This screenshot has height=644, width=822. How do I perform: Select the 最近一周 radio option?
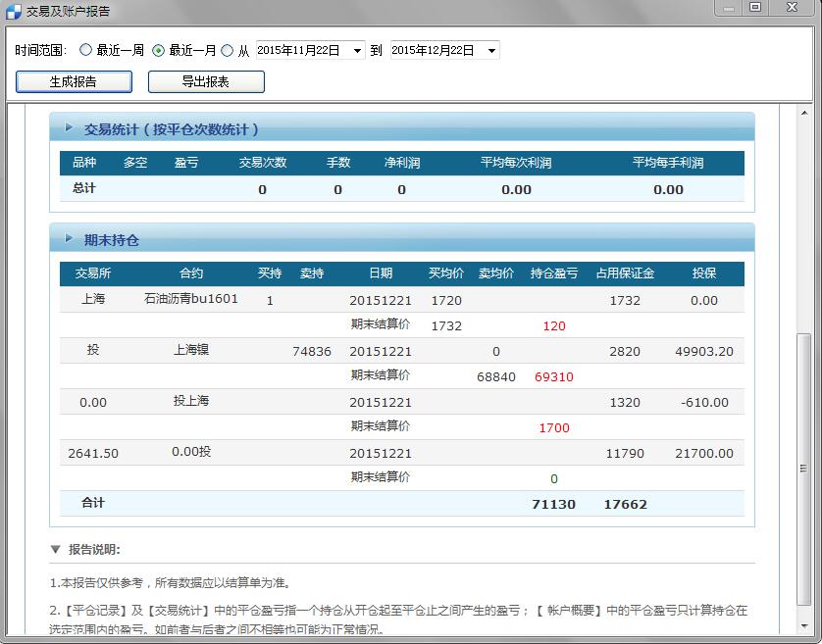coord(85,50)
